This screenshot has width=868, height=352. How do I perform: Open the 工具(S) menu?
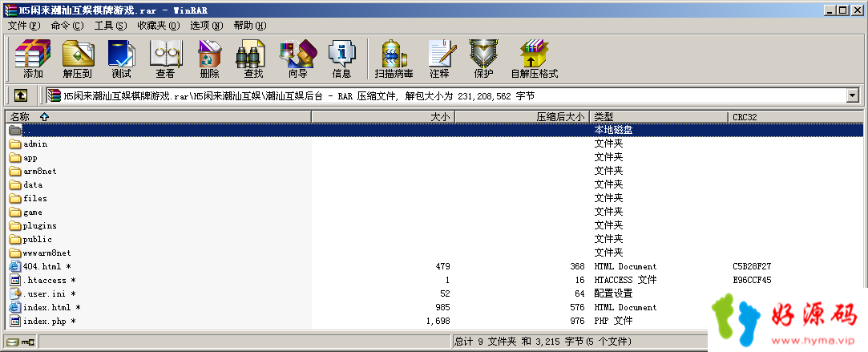110,26
